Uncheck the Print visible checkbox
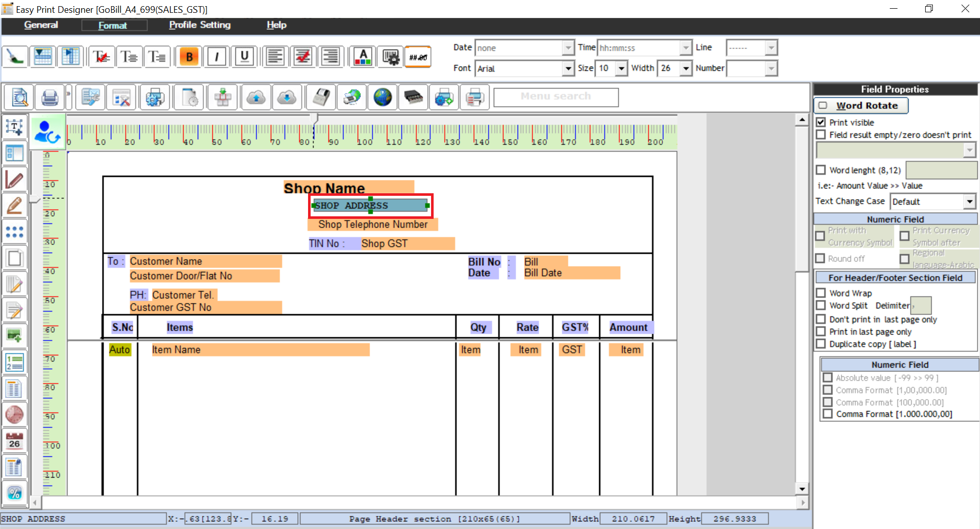Screen dimensions: 980x529 [x=822, y=122]
